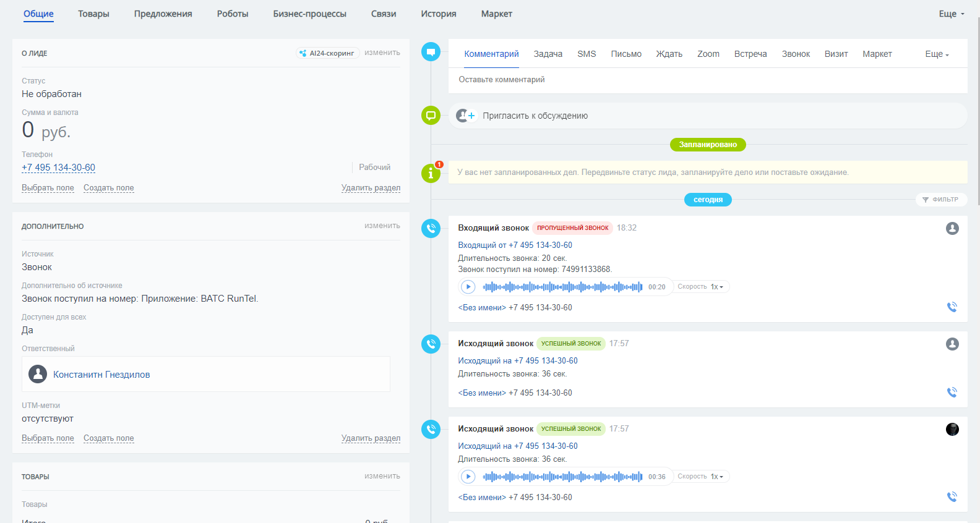
Task: Click the call icon on the call with 00:36 recording
Action: tap(952, 496)
